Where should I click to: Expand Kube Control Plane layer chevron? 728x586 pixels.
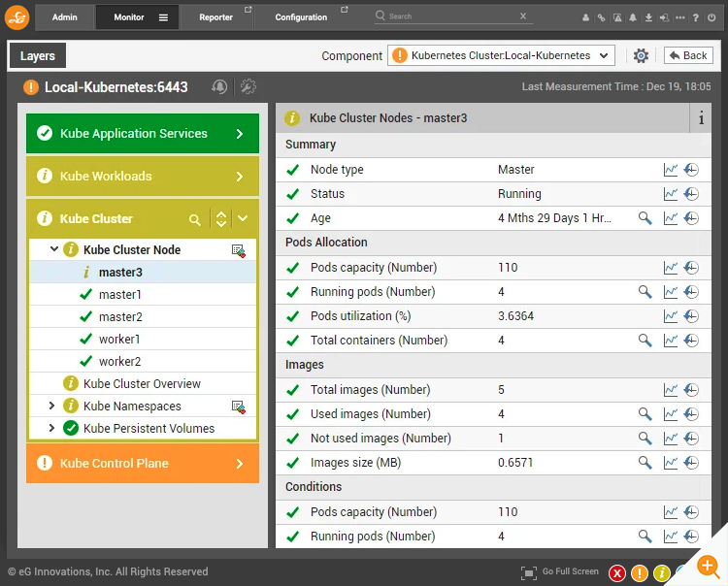[x=240, y=464]
